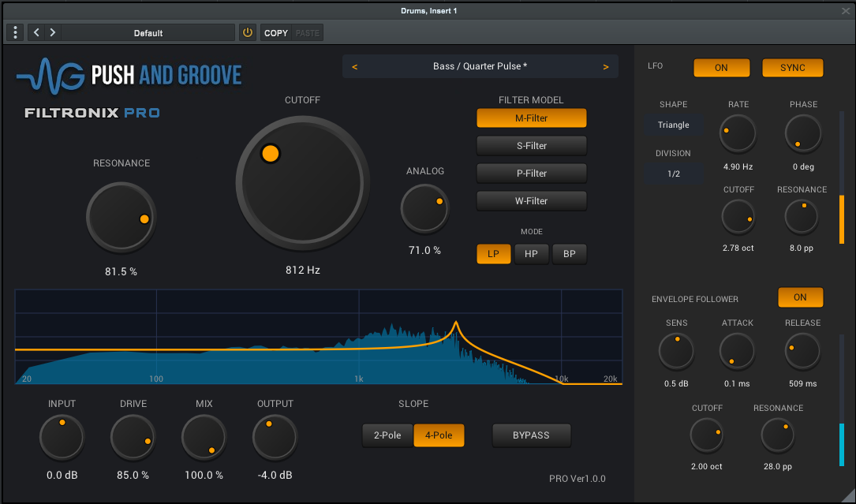This screenshot has width=856, height=504.
Task: Go to next host preset arrow
Action: point(52,33)
